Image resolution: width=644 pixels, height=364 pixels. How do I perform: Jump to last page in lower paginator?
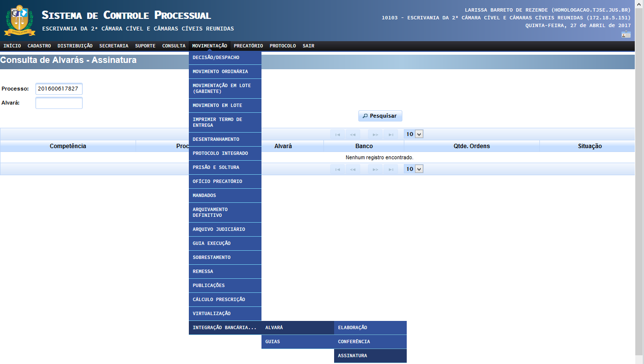[x=390, y=169]
